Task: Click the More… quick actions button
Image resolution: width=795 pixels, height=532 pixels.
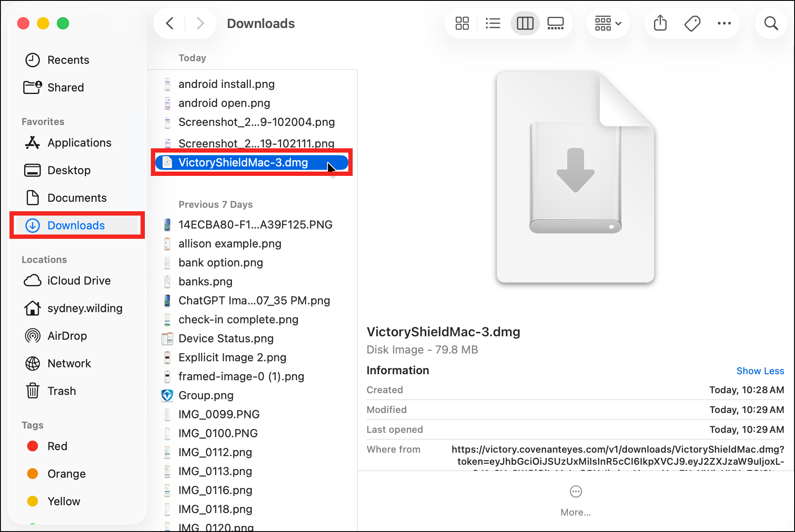Action: tap(576, 501)
